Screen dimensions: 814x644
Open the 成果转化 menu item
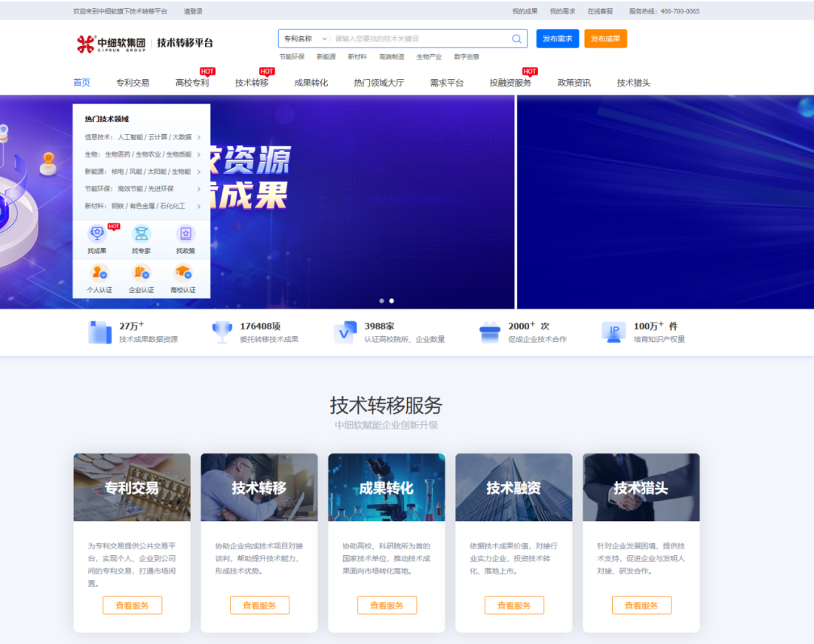point(312,83)
